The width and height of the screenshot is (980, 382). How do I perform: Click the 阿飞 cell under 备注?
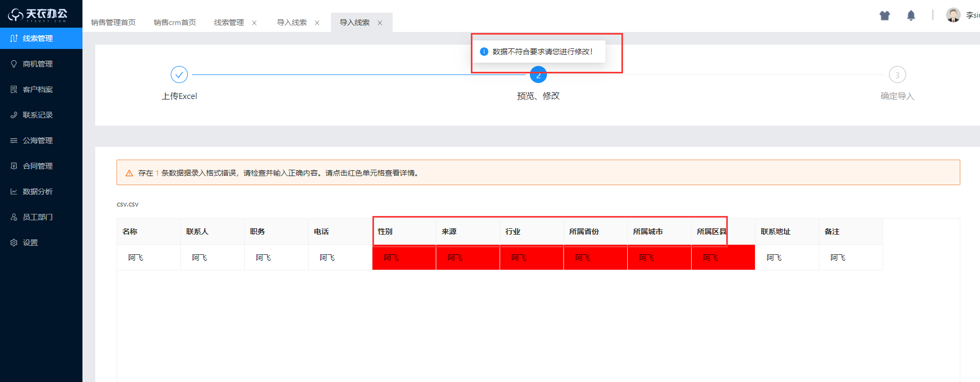851,258
